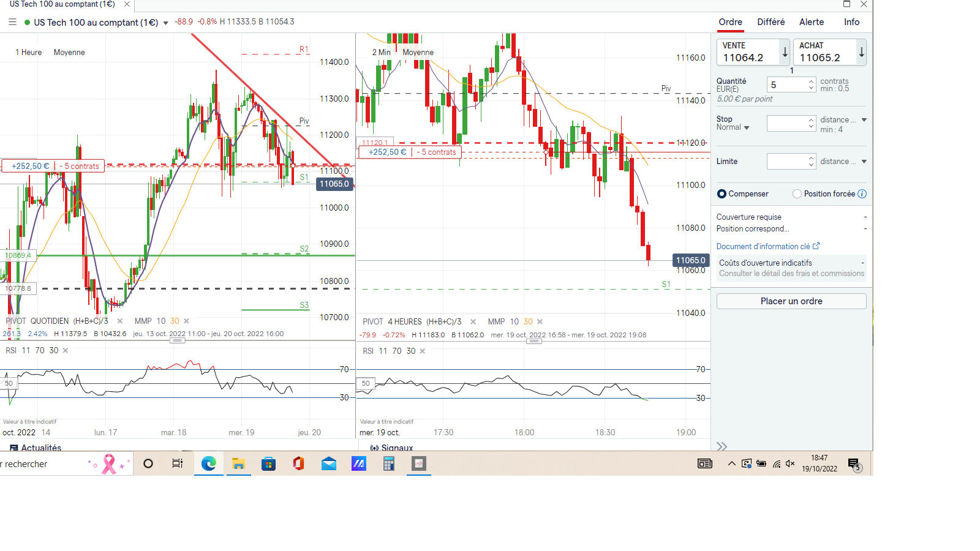
Task: Remove the PIVOT 4 HEURES indicator from the 2 Min chart
Action: (x=473, y=321)
